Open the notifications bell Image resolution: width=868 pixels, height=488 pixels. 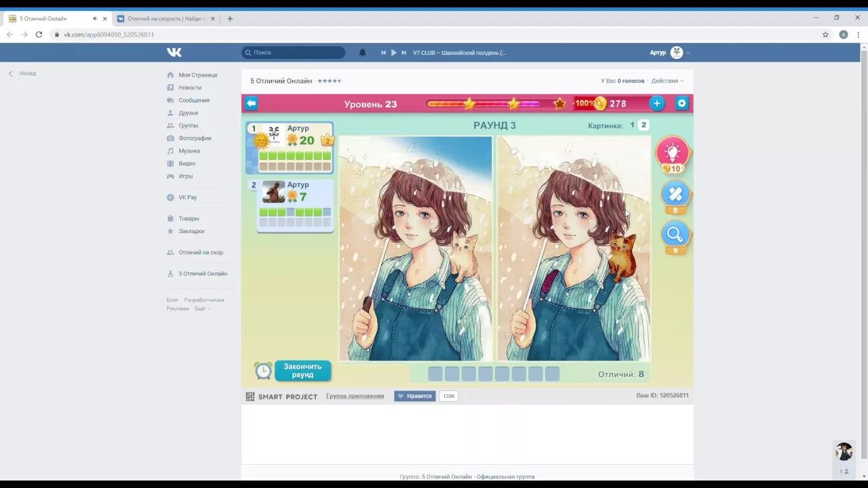click(x=363, y=52)
